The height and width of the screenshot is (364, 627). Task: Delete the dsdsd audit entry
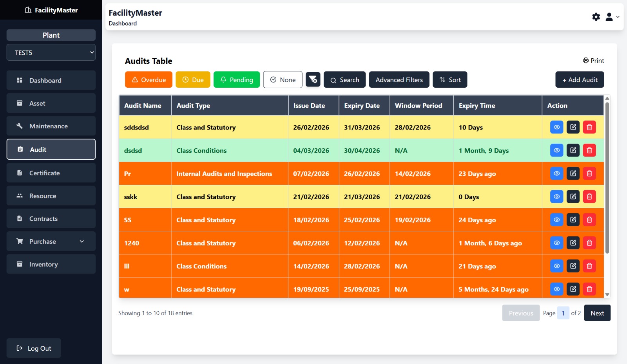(589, 150)
